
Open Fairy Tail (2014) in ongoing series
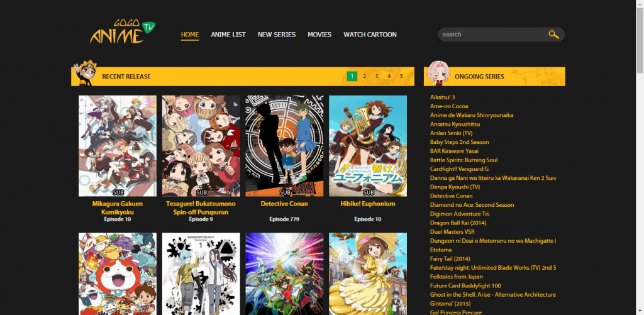click(x=450, y=259)
